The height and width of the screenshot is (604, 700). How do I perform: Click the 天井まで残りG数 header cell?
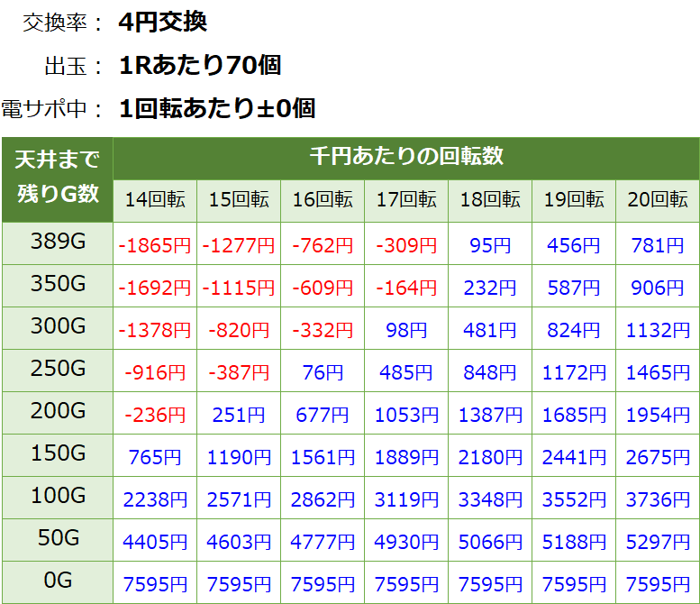57,179
